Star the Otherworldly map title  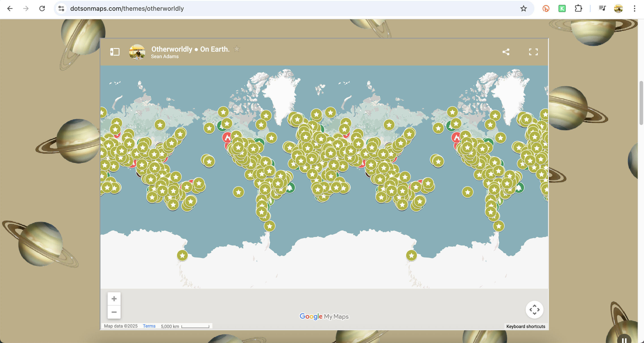pos(237,49)
